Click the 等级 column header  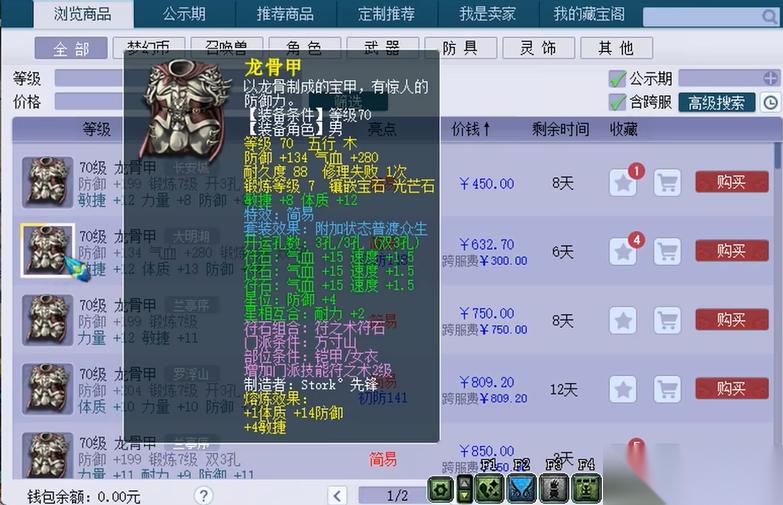click(x=96, y=129)
